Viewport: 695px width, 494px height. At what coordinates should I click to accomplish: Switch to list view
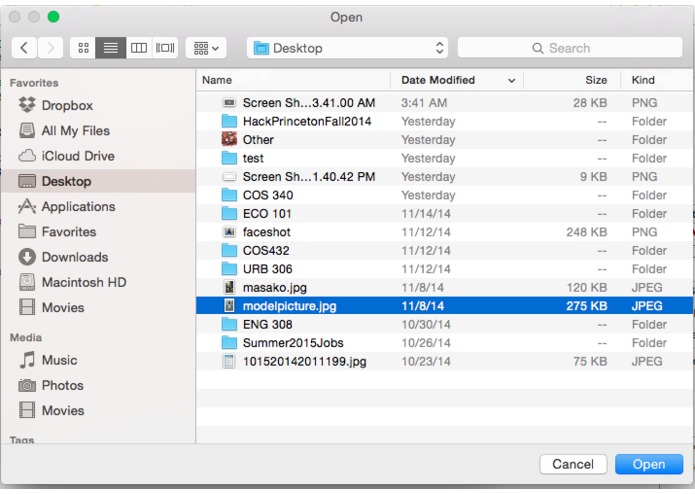coord(111,48)
